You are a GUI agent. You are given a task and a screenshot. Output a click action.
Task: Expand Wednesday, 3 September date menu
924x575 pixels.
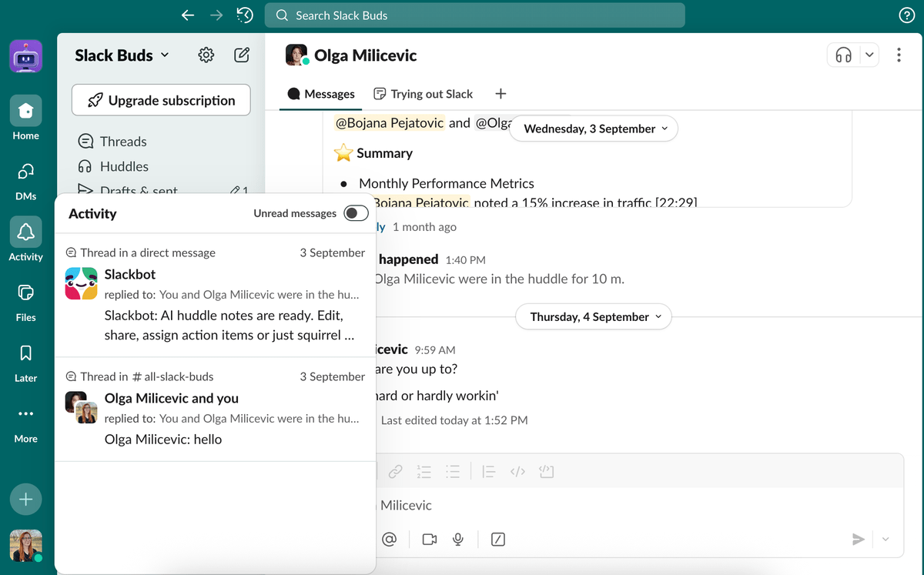(595, 129)
